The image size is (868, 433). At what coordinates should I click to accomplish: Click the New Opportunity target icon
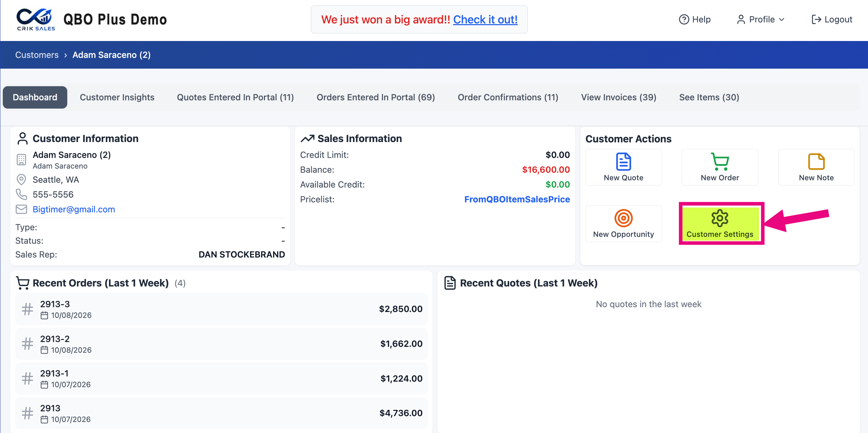623,218
